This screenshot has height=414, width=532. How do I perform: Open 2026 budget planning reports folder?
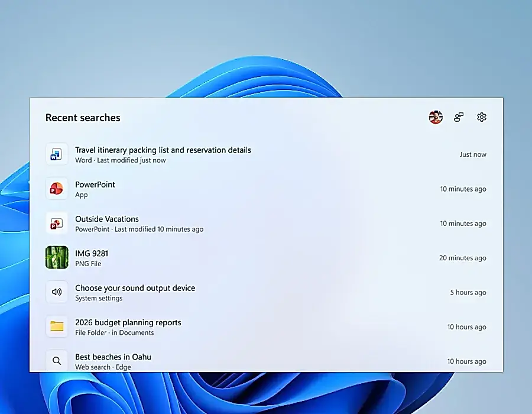266,327
